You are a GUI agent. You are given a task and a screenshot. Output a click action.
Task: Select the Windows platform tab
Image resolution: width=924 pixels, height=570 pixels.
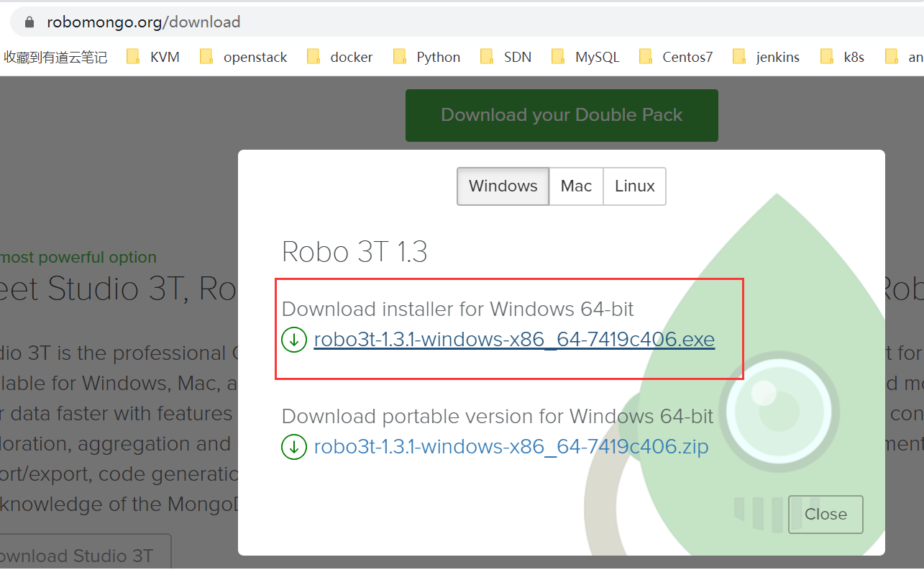click(503, 186)
